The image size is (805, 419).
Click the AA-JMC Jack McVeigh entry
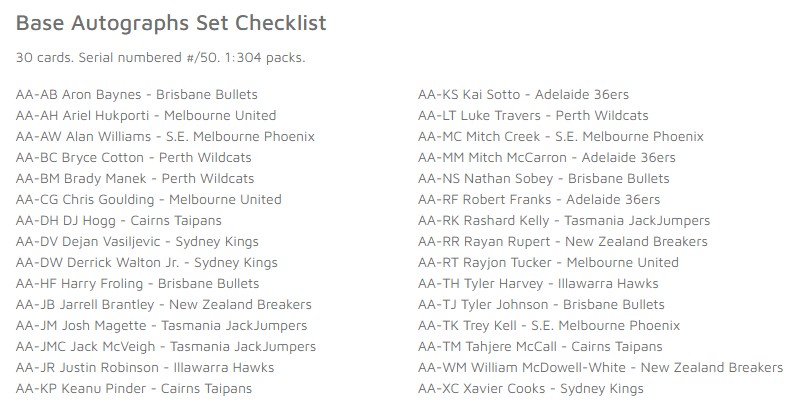click(x=166, y=347)
